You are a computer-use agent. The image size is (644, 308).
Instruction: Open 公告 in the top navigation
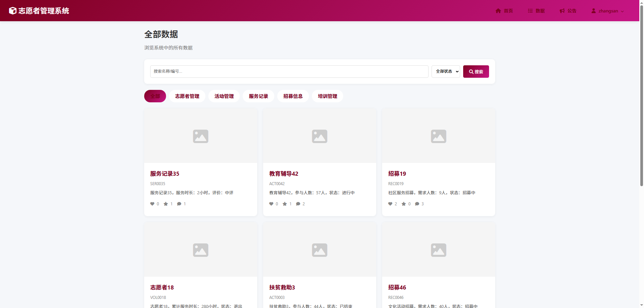click(x=568, y=11)
